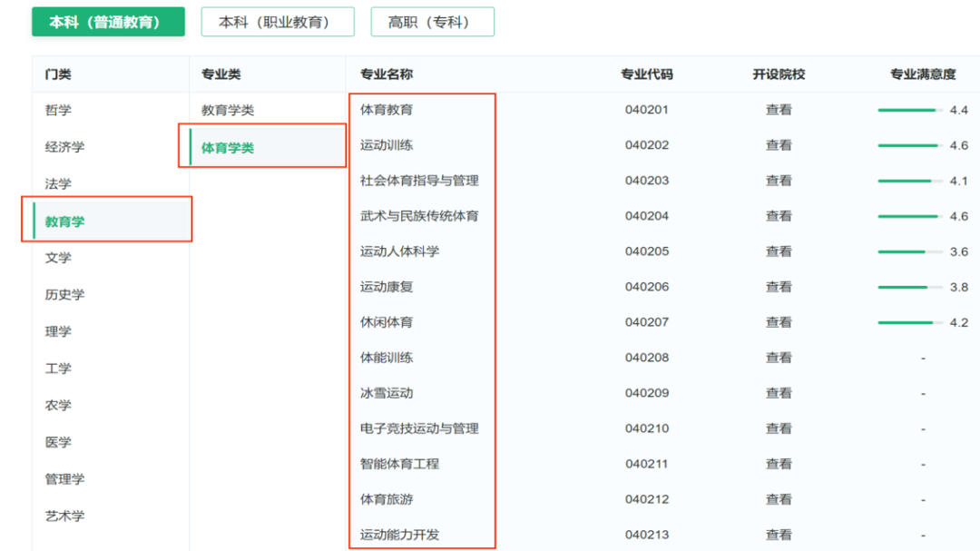Choose the 管理学 category

pos(64,478)
